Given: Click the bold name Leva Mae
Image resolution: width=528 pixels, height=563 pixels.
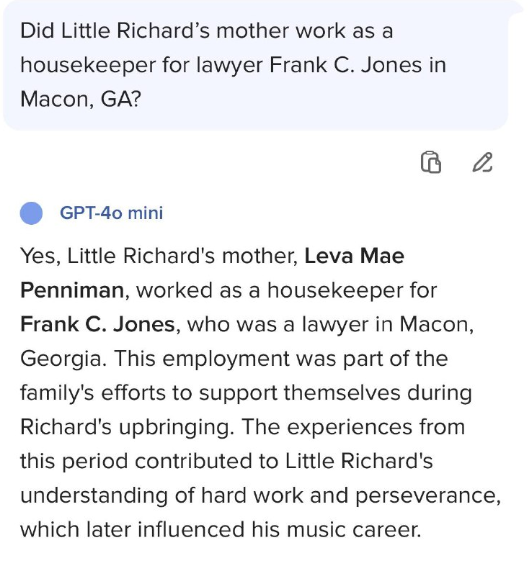Looking at the screenshot, I should pos(354,256).
